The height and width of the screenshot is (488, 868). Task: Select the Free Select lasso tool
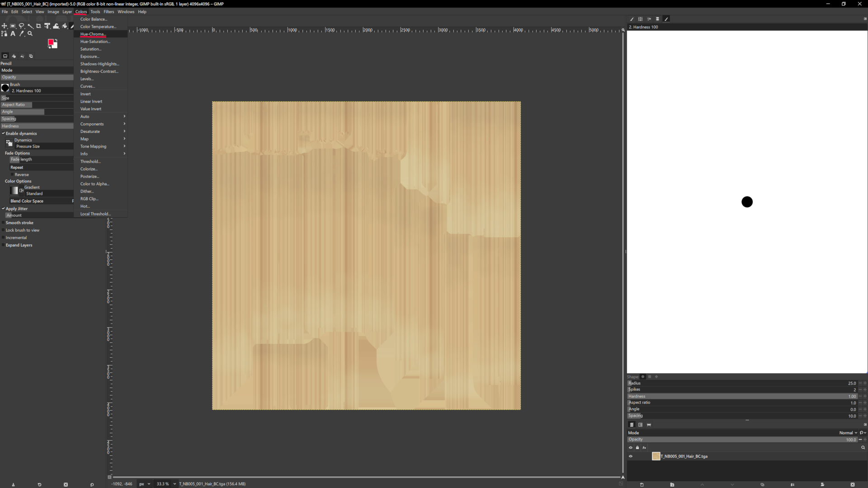(x=21, y=26)
